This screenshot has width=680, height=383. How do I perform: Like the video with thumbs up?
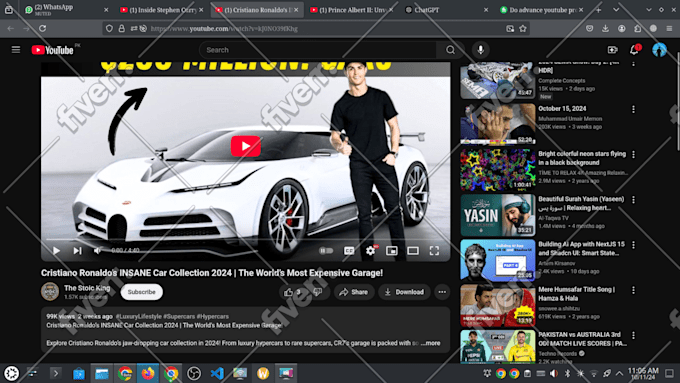[293, 292]
